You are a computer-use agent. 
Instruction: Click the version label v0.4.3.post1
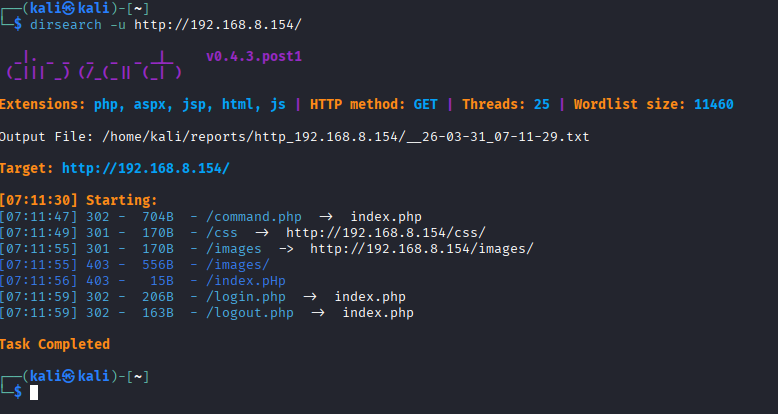pos(253,56)
